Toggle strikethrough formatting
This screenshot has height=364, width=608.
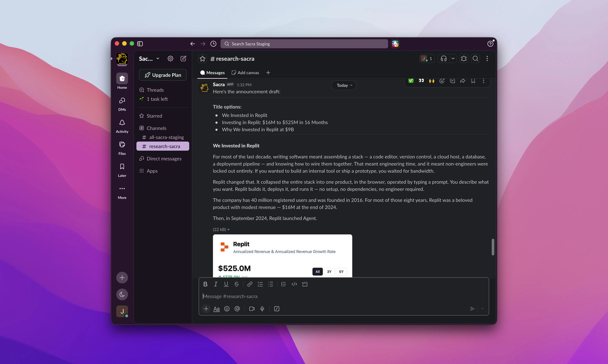tap(236, 284)
